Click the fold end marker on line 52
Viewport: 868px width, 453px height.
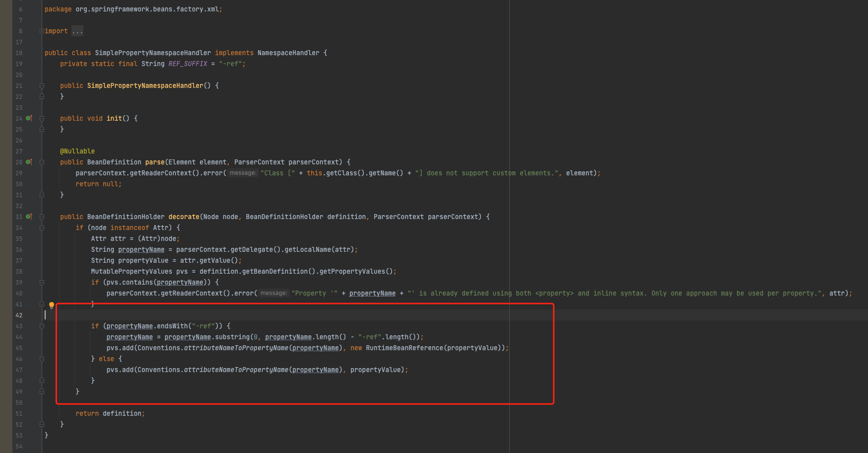[42, 424]
